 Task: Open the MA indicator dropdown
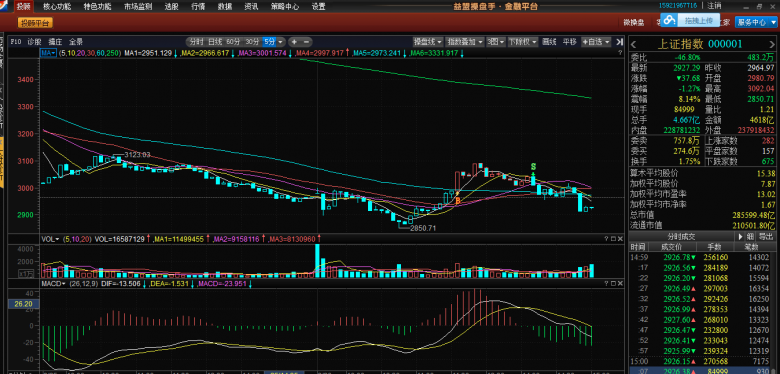coord(48,53)
